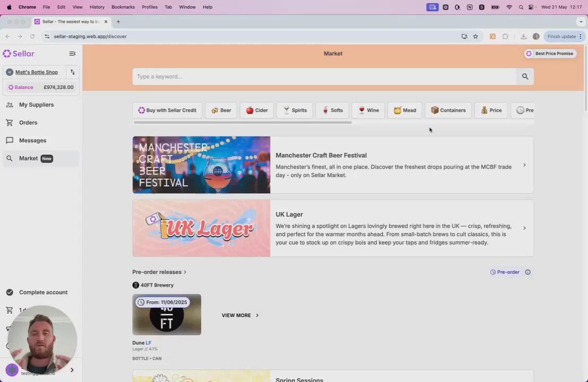Click the Balance amount display
This screenshot has height=382, width=588.
[x=41, y=87]
